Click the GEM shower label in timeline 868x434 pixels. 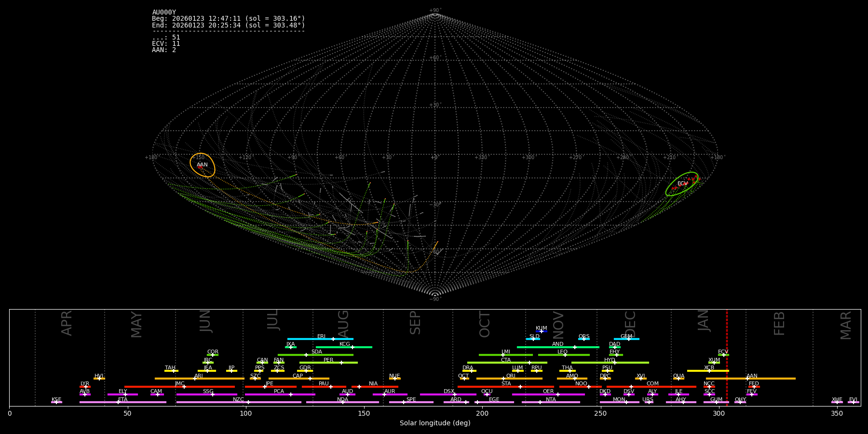(626, 337)
